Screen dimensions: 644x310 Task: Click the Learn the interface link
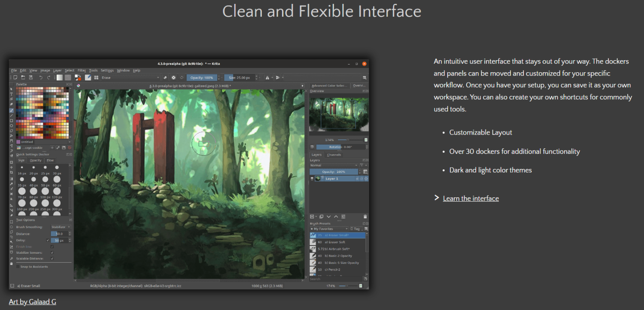[471, 198]
